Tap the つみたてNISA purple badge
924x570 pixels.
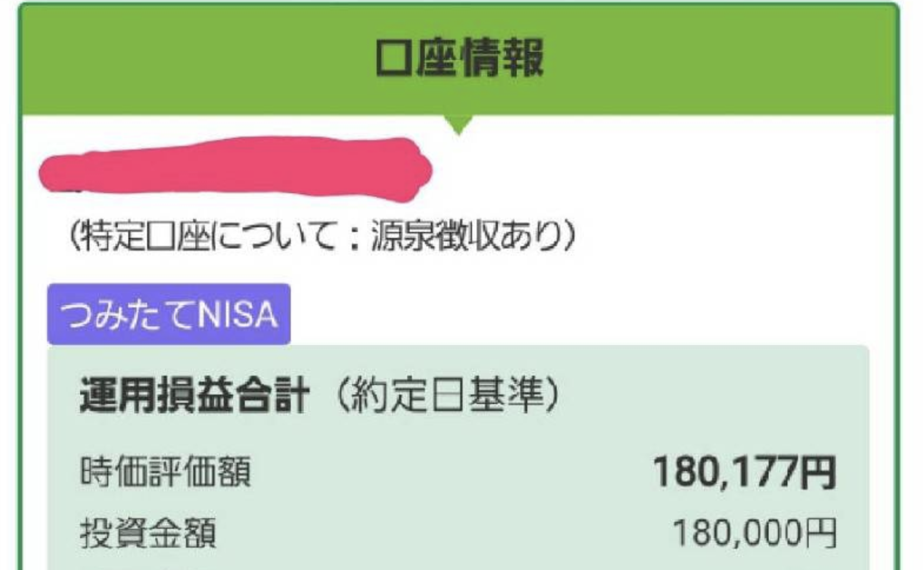tap(169, 314)
